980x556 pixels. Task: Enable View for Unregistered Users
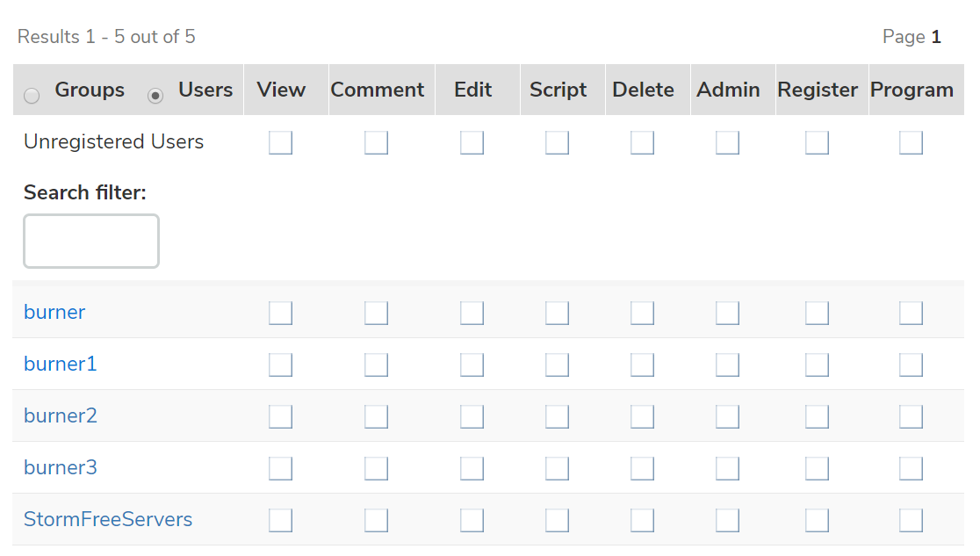tap(280, 142)
